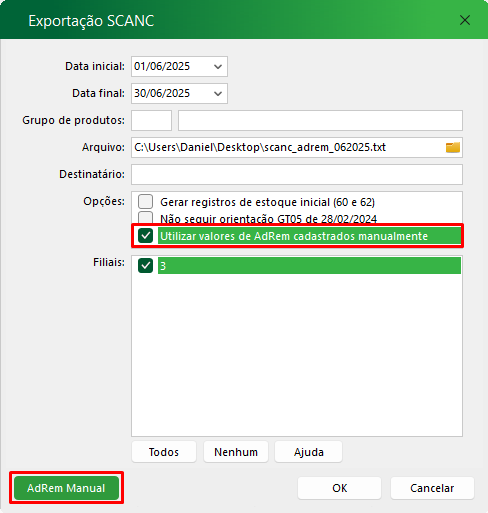Toggle the checkbox for filial 3
Image resolution: width=488 pixels, height=513 pixels.
pyautogui.click(x=146, y=266)
